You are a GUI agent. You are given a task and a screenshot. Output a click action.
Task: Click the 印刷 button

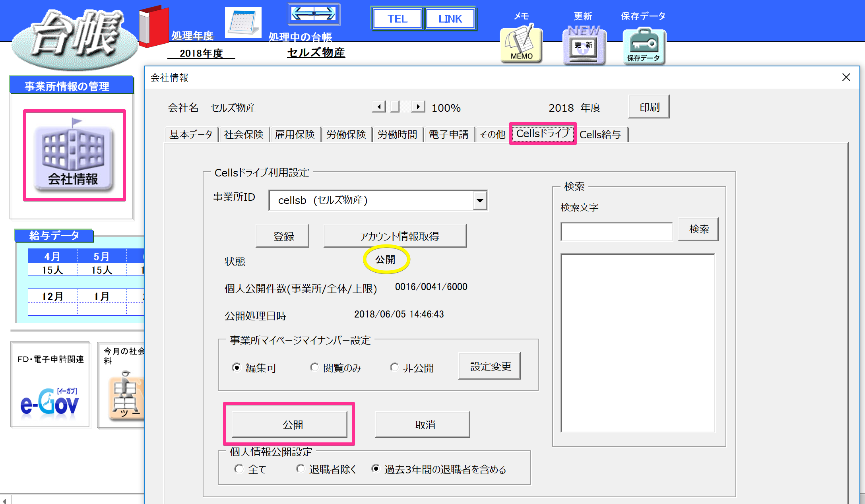(649, 107)
